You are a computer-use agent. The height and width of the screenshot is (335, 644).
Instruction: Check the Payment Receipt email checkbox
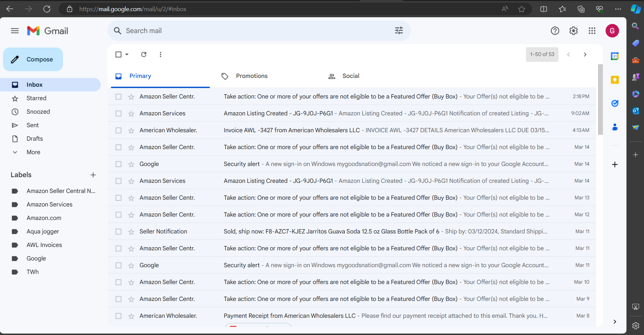118,316
